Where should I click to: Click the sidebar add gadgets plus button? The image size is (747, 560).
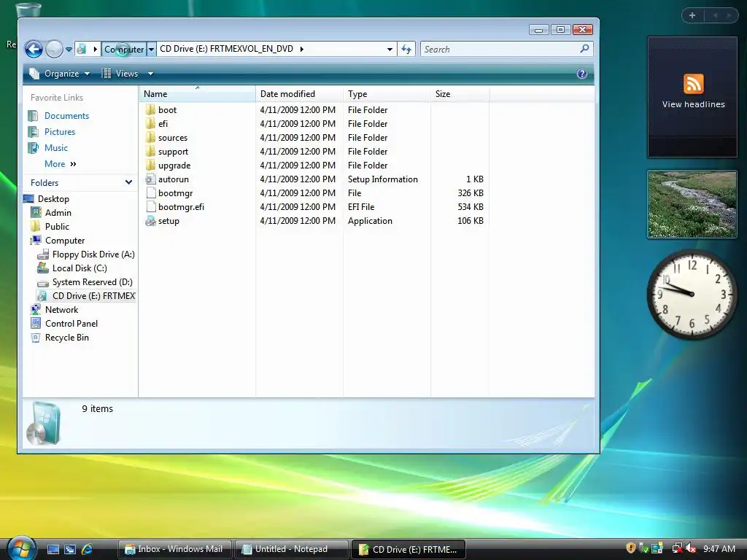pyautogui.click(x=692, y=15)
